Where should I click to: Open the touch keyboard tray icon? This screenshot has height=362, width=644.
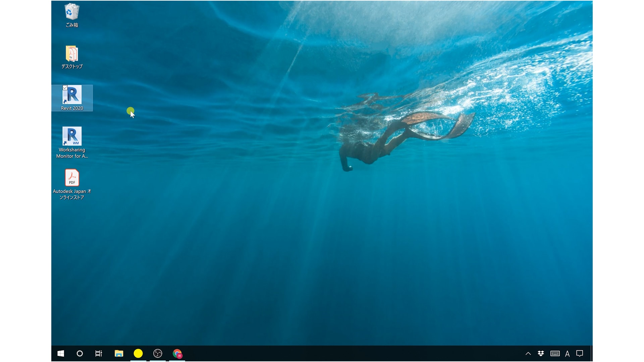point(555,353)
